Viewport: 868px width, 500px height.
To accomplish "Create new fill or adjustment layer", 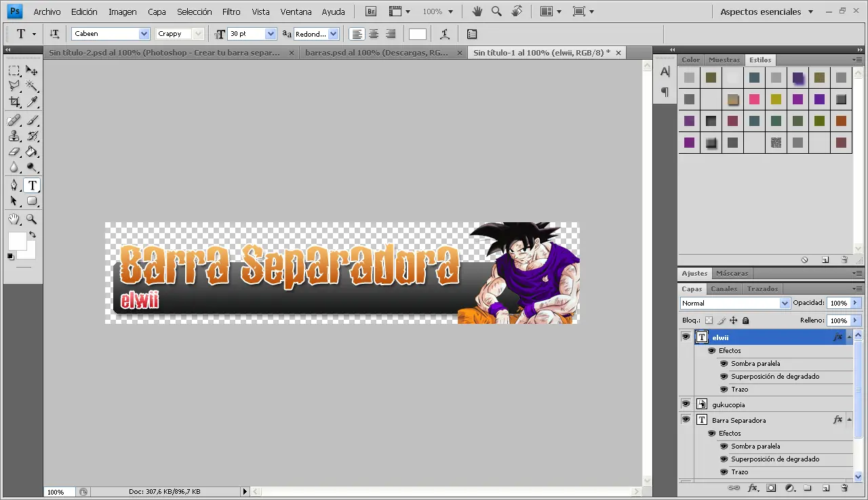I will click(789, 488).
